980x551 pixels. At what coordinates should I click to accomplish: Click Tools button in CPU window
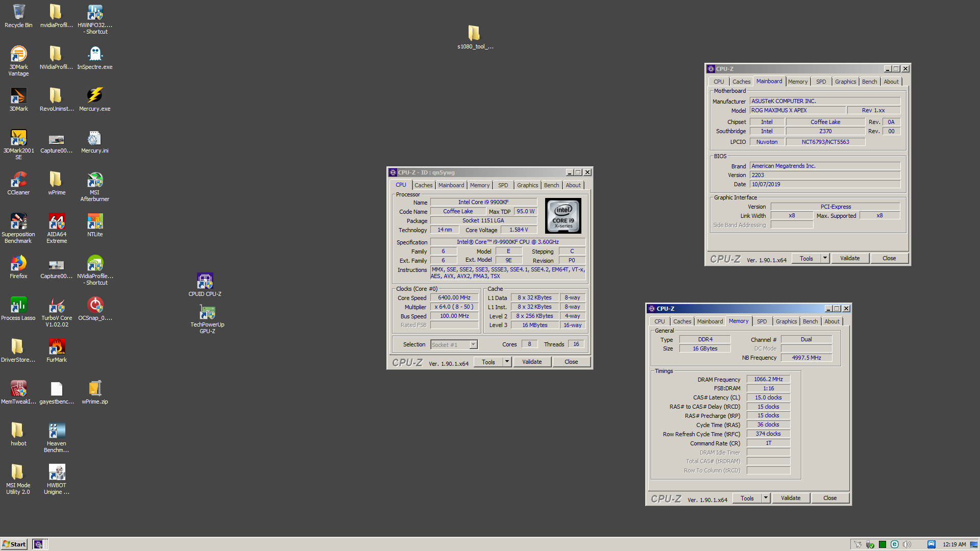click(x=488, y=362)
